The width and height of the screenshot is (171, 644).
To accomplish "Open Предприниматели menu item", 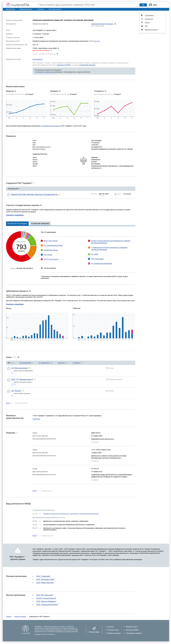I will [26, 9].
